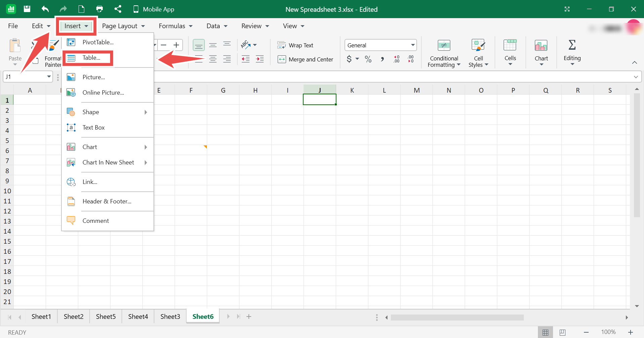Center align text horizontally
644x338 pixels.
[x=213, y=59]
